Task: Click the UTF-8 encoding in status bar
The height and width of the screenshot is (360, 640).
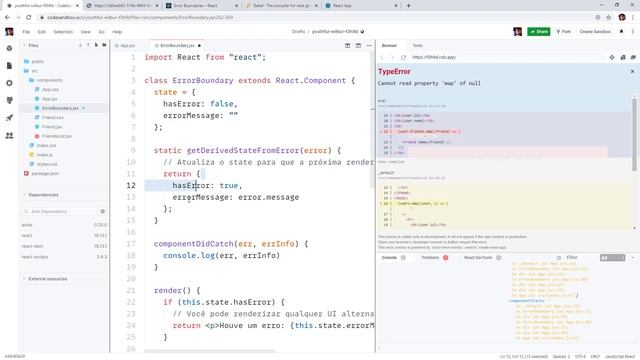Action: pyautogui.click(x=580, y=356)
